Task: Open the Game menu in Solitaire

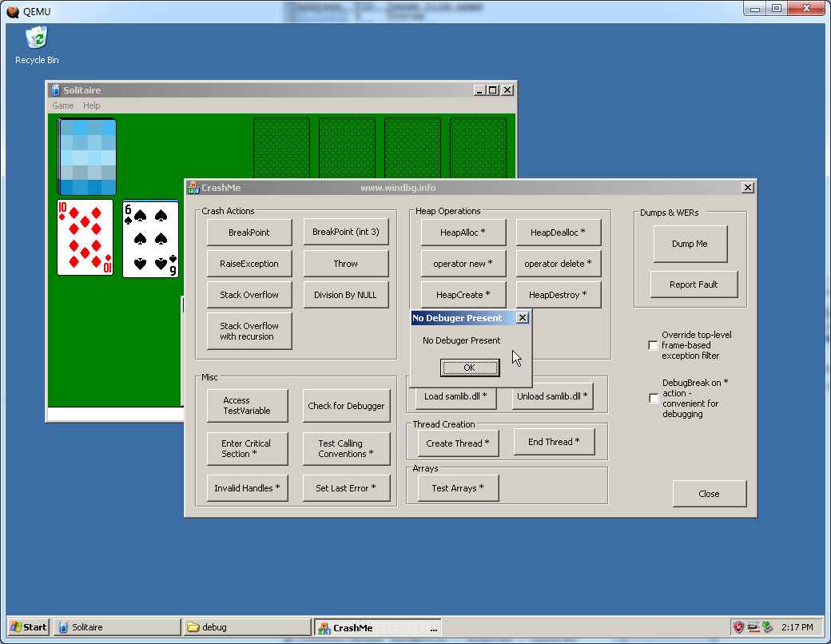Action: (x=63, y=105)
